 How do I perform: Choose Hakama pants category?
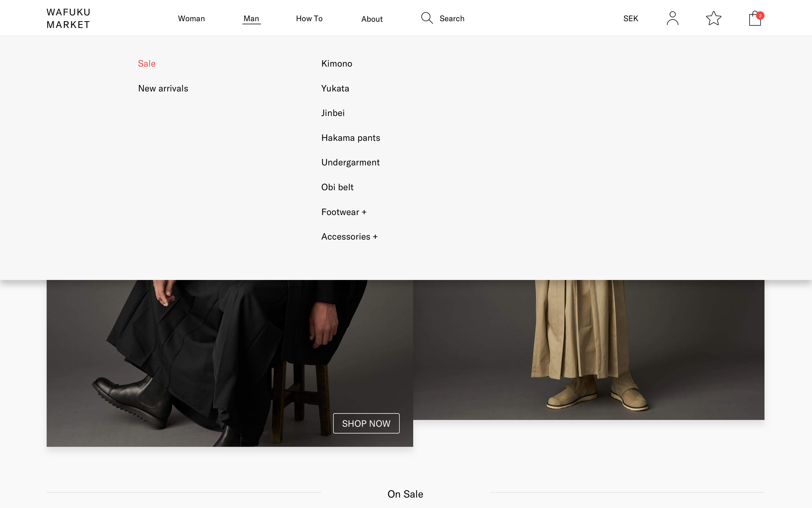pos(351,138)
